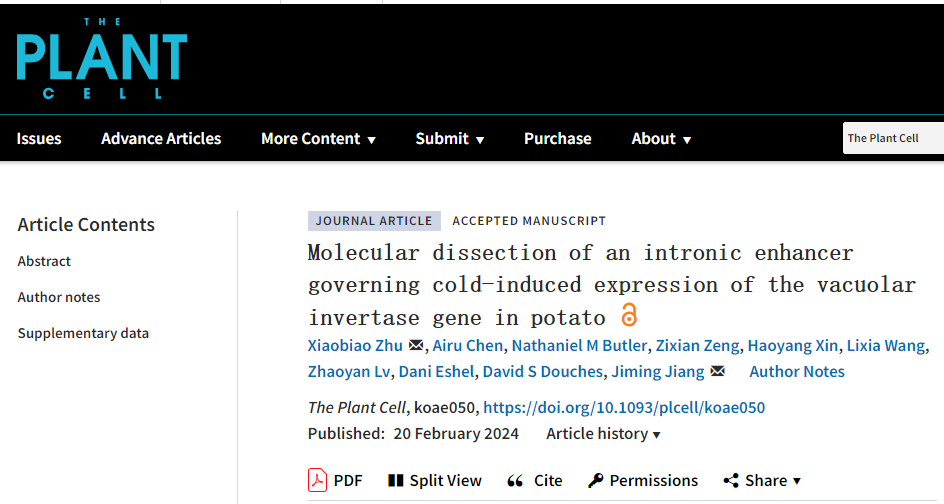Open the Share dropdown
This screenshot has width=944, height=504.
tap(762, 481)
